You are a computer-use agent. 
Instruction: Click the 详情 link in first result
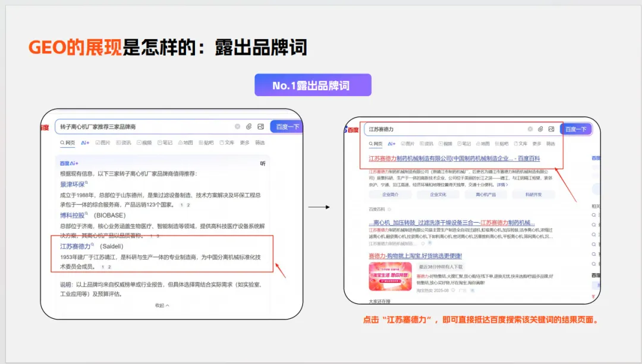[502, 185]
